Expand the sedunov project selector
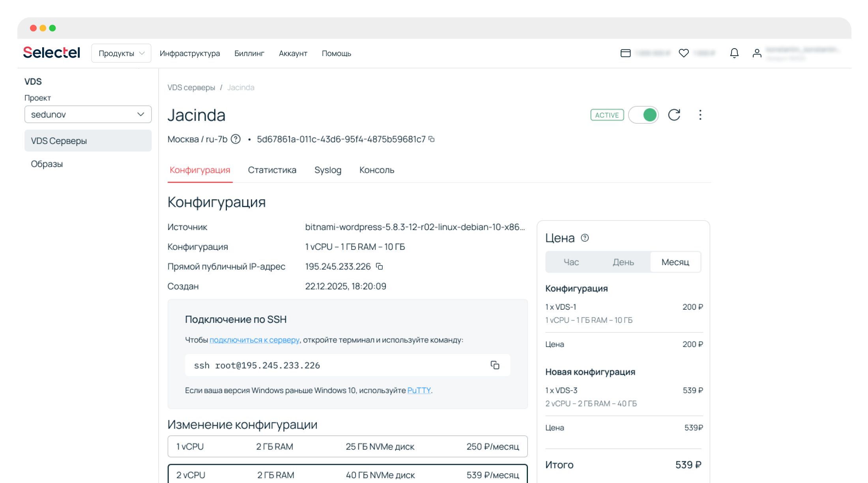This screenshot has height=483, width=868. 88,114
